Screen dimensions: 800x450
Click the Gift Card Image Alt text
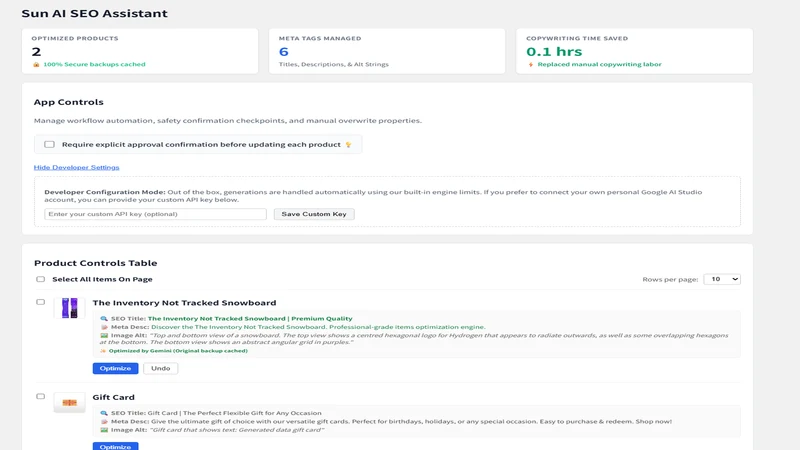[237, 430]
